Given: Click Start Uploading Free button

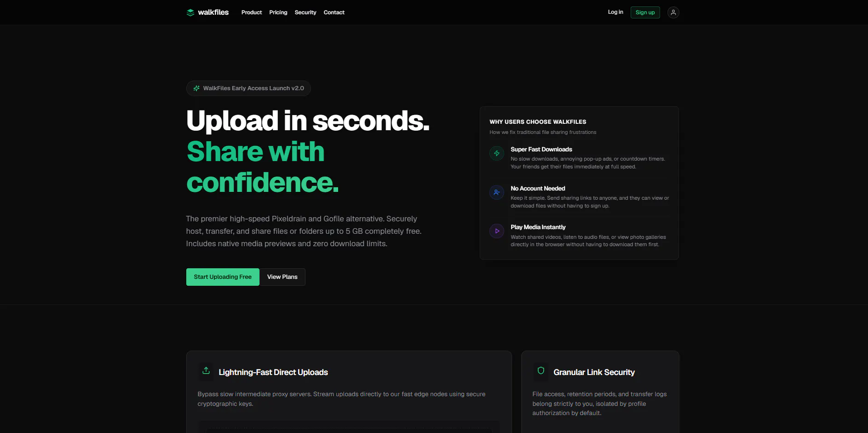Looking at the screenshot, I should pos(223,277).
